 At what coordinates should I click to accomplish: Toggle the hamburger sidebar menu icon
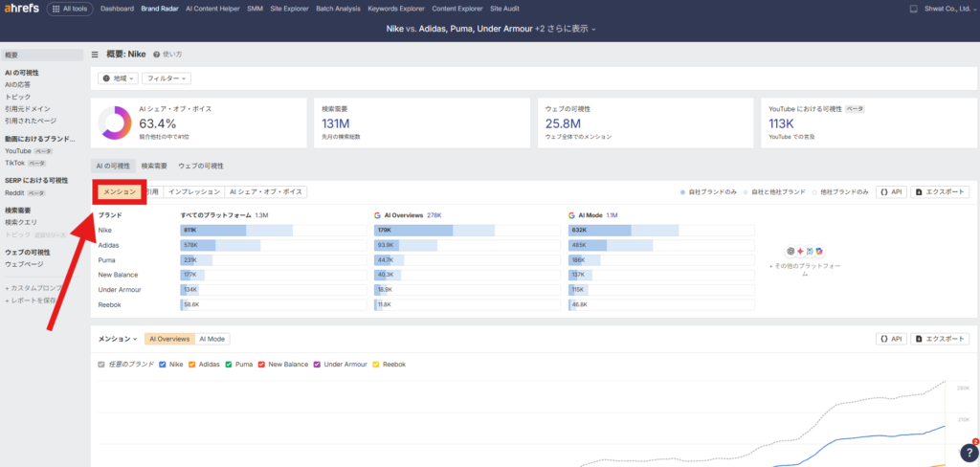(x=95, y=55)
